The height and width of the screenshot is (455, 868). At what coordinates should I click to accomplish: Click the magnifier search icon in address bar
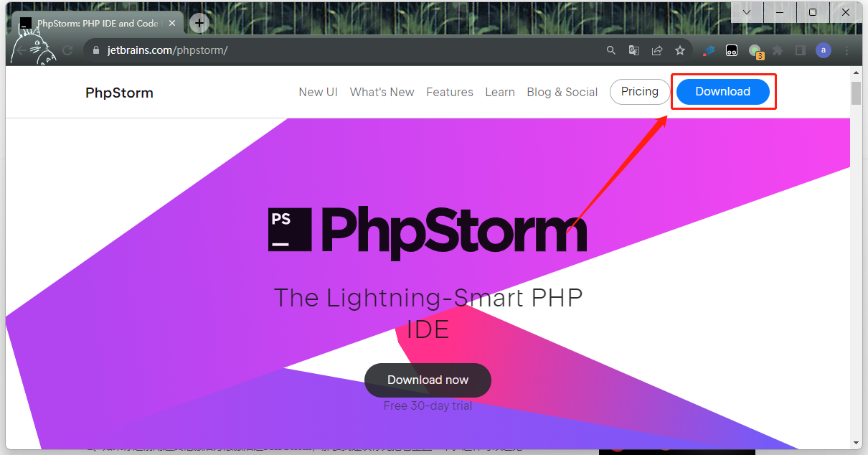coord(611,50)
